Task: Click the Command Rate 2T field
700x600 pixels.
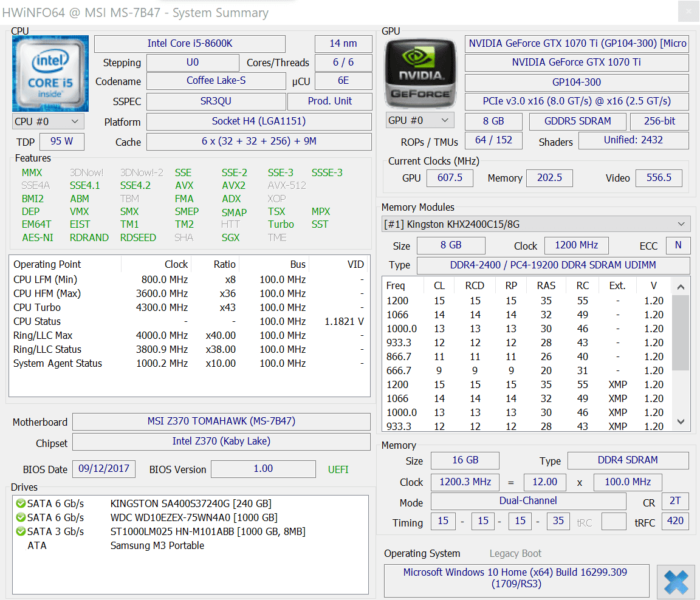Action: pyautogui.click(x=676, y=501)
